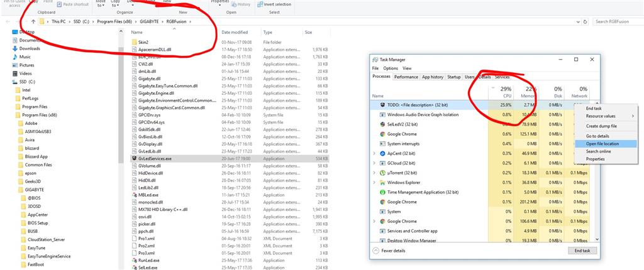The width and height of the screenshot is (644, 270).
Task: Sort files by the Type column
Action: click(x=267, y=32)
